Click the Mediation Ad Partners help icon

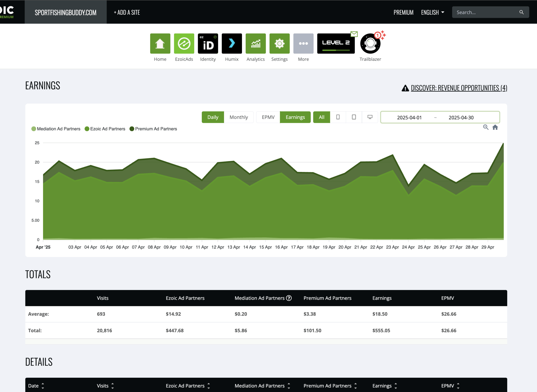(289, 298)
